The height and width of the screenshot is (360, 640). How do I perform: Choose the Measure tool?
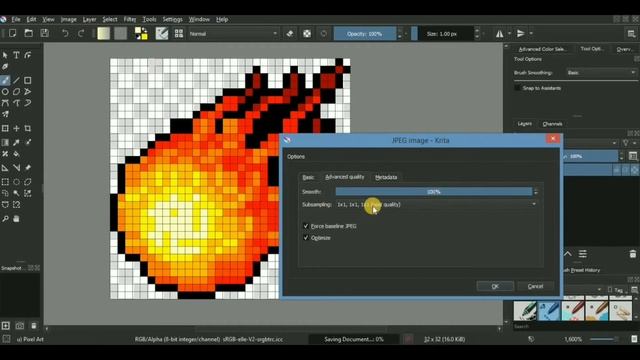pyautogui.click(x=16, y=168)
